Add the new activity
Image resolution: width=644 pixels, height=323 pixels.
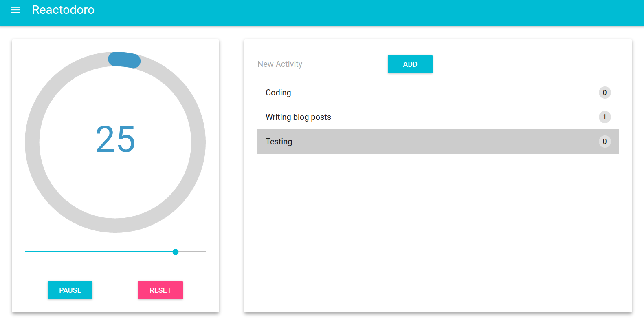(x=410, y=64)
